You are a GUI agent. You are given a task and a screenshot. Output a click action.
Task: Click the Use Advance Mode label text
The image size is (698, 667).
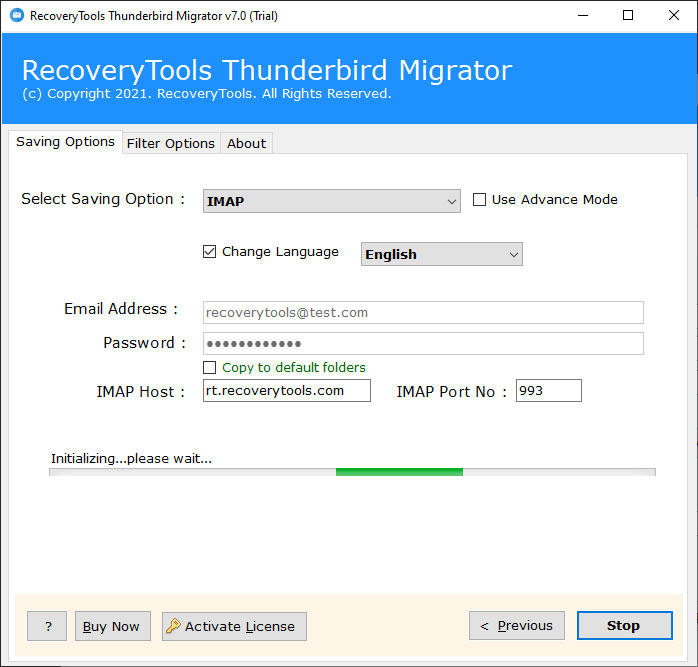[x=555, y=199]
